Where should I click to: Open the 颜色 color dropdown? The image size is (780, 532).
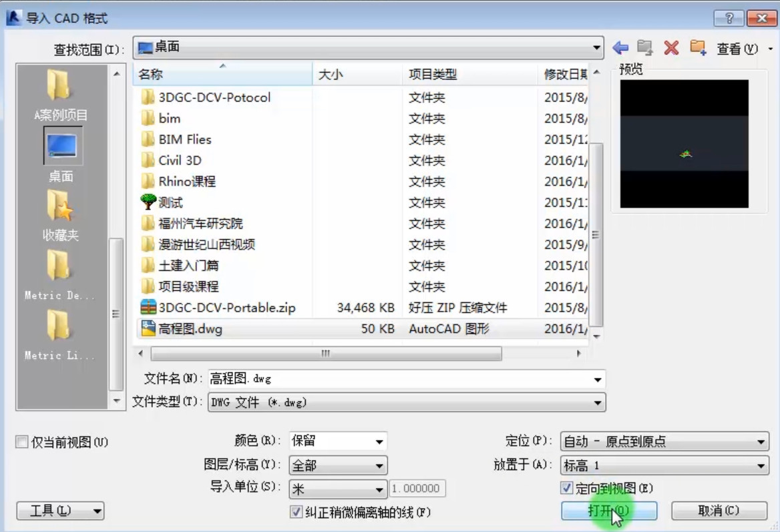coord(339,441)
